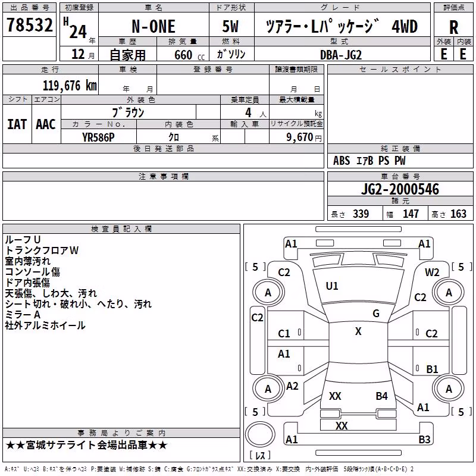Click the vehicle history value 自家用

127,55
